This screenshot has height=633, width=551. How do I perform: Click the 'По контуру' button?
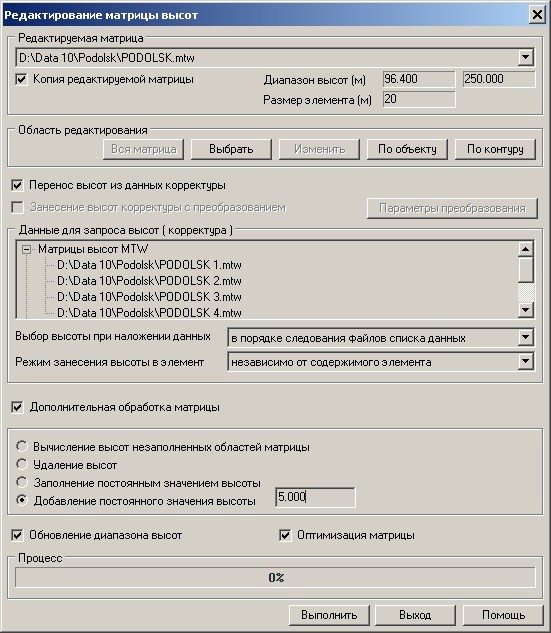[495, 149]
